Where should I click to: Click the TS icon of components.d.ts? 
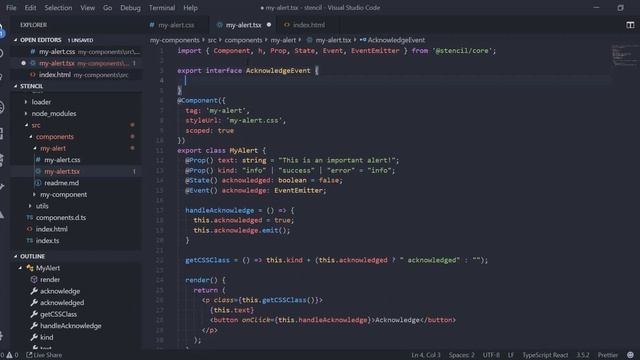(x=29, y=218)
